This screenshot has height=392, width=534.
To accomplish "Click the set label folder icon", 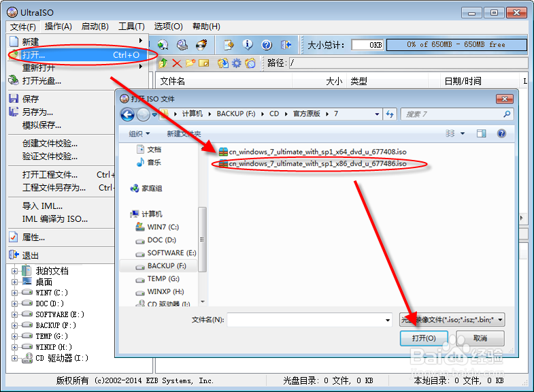I will pos(250,63).
